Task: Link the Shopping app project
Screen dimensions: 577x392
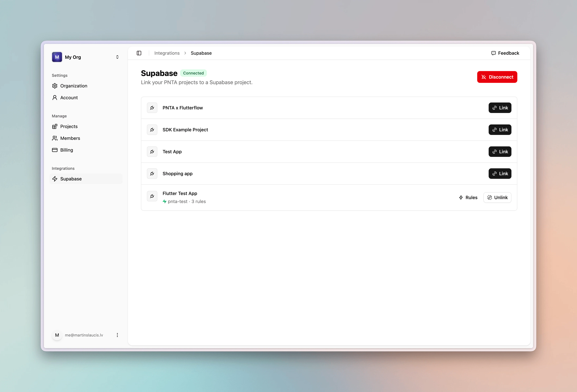Action: pos(500,174)
